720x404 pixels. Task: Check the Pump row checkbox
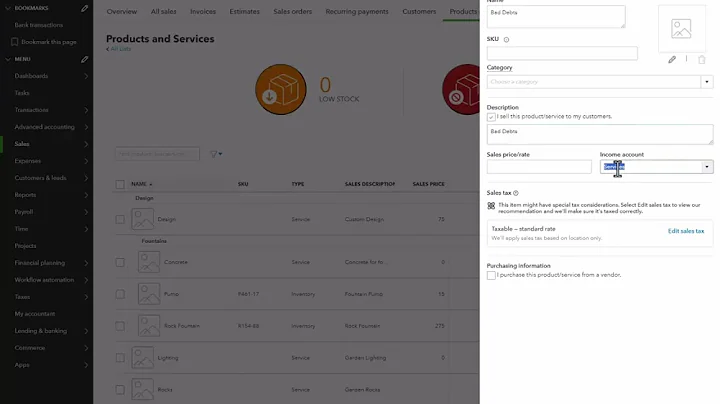click(x=120, y=294)
